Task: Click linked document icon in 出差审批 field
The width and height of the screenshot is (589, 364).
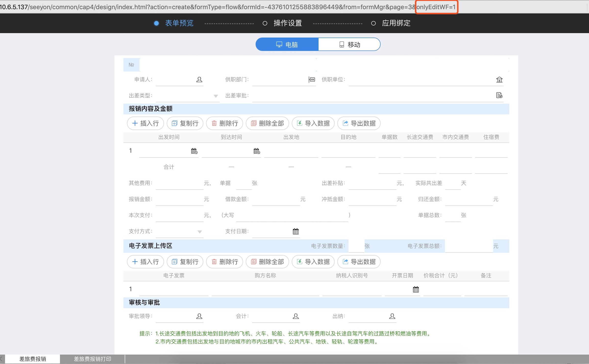Action: tap(499, 95)
